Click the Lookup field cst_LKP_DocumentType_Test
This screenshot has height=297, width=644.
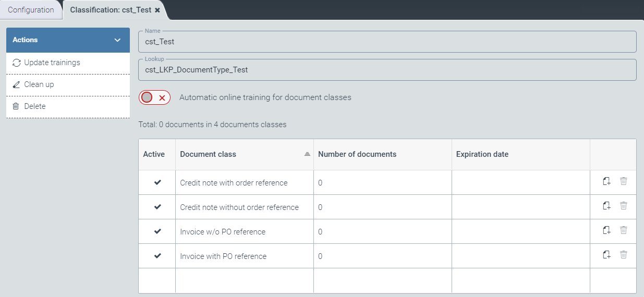pyautogui.click(x=387, y=70)
